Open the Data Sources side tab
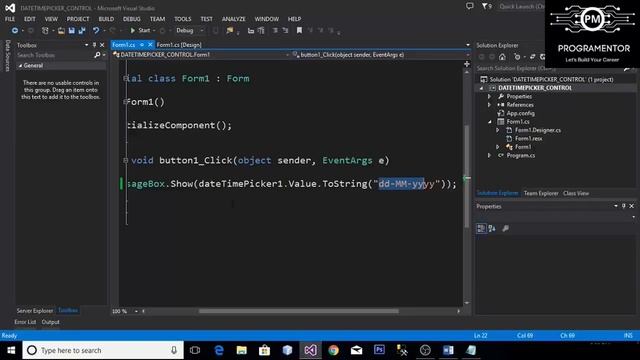The width and height of the screenshot is (640, 360). (x=7, y=56)
